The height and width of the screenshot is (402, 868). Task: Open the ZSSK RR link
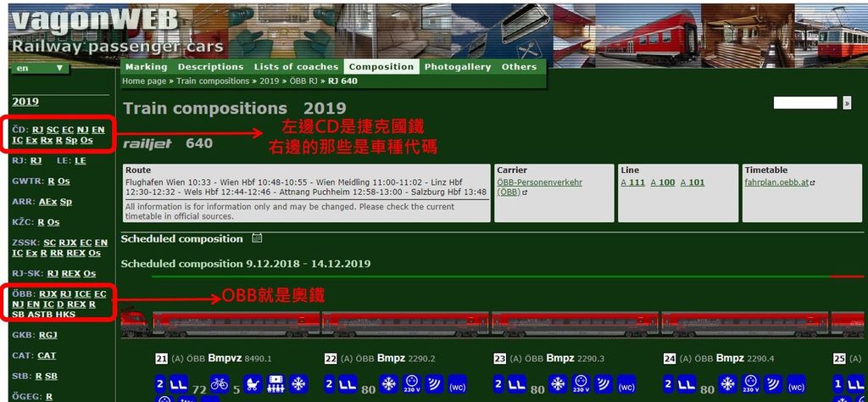tap(57, 253)
